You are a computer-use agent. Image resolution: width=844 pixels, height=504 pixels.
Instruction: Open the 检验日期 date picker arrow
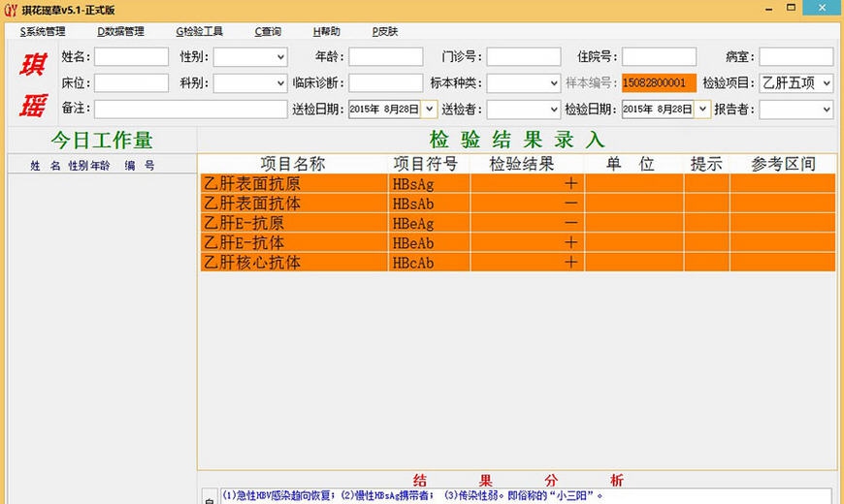tap(702, 110)
